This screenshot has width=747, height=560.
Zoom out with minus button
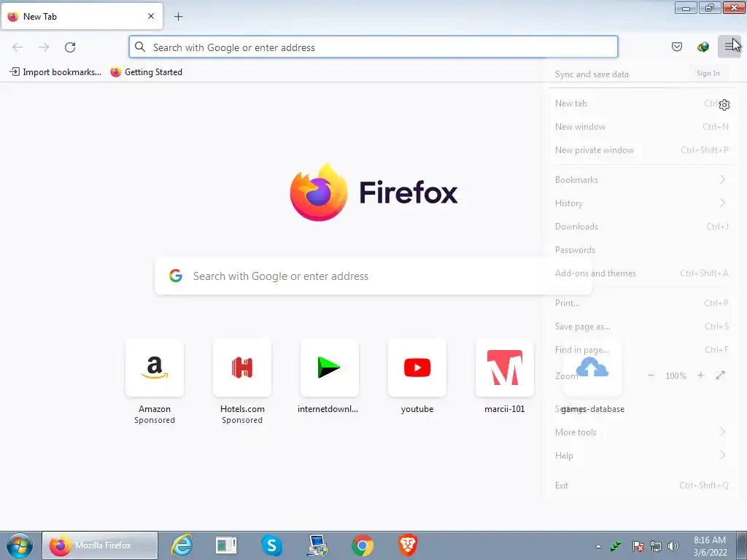tap(651, 376)
